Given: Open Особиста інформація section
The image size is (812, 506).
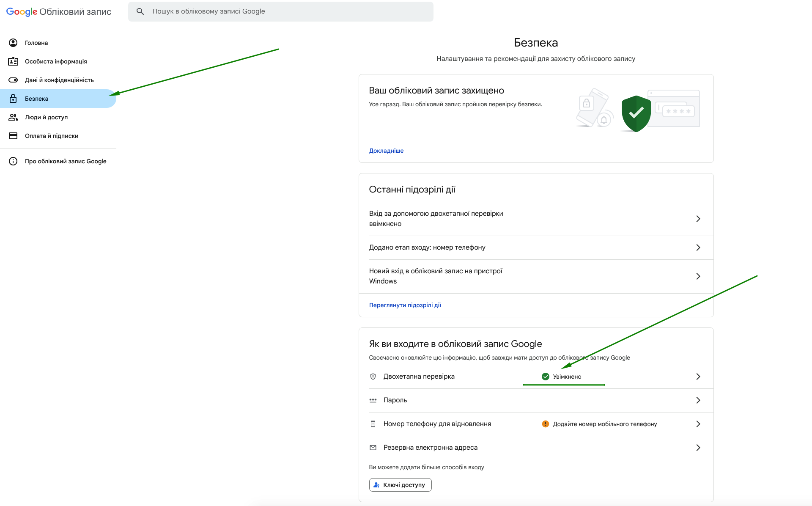Looking at the screenshot, I should click(58, 61).
